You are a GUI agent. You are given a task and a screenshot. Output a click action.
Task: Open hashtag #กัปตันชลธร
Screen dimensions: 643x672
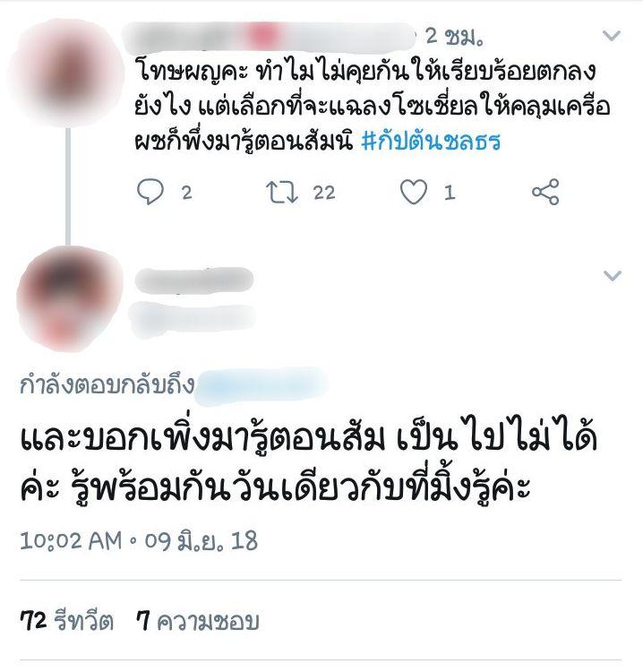[x=431, y=142]
